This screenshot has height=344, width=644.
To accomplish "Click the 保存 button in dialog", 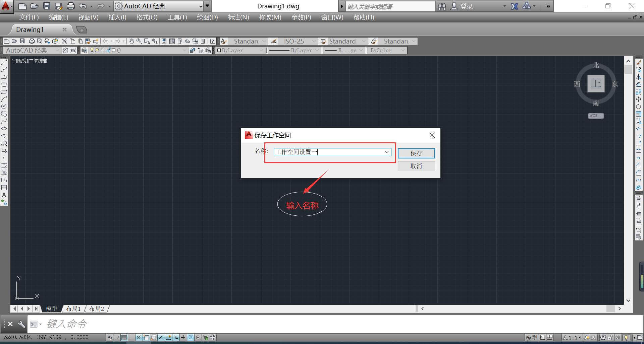I will [x=416, y=153].
